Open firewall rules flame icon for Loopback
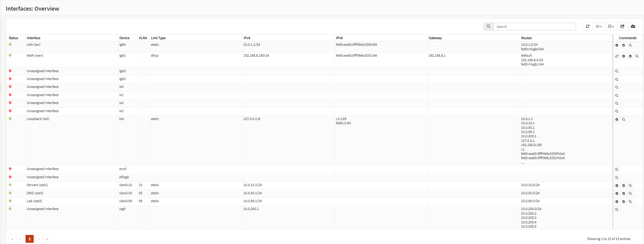 point(617,120)
